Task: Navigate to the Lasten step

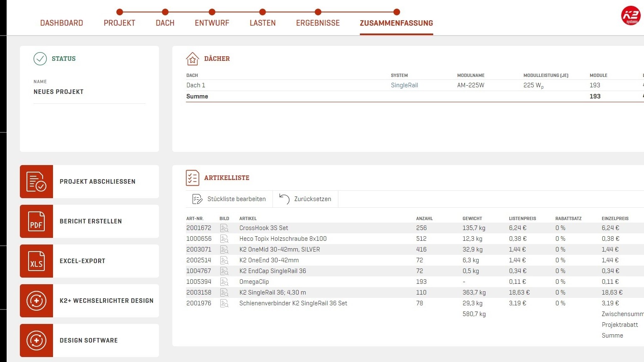Action: point(263,23)
